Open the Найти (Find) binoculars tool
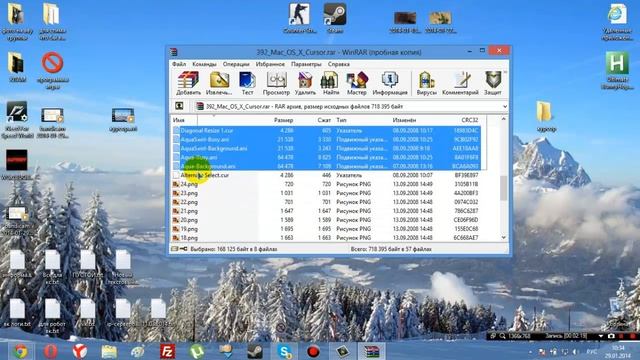The height and width of the screenshot is (360, 640). 331,83
